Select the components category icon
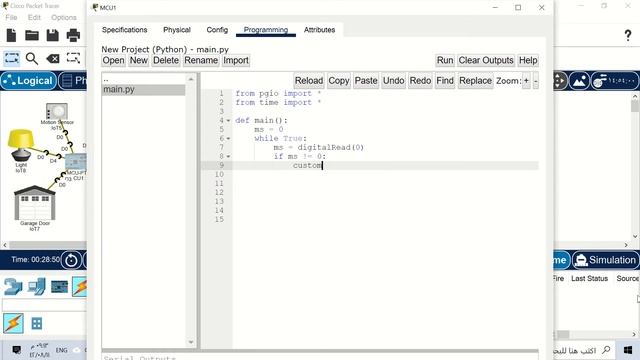 coord(60,287)
